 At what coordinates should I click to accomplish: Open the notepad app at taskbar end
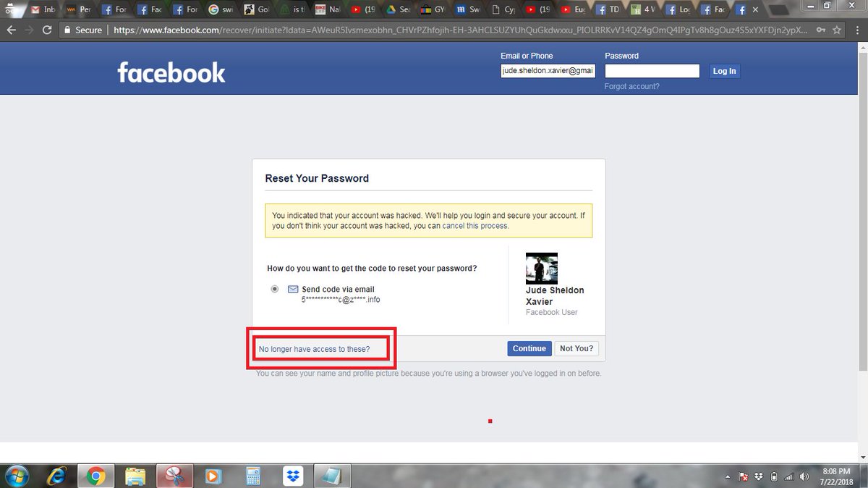pos(332,476)
